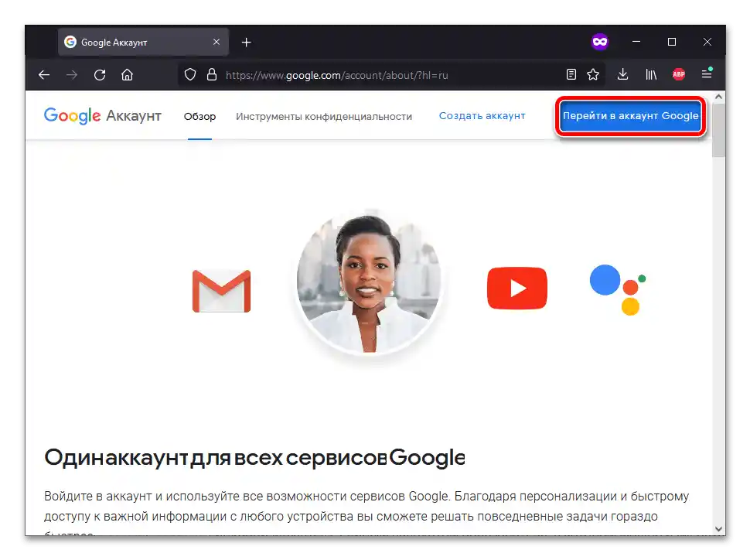
Task: Click the scrollbar down arrow
Action: pyautogui.click(x=718, y=529)
